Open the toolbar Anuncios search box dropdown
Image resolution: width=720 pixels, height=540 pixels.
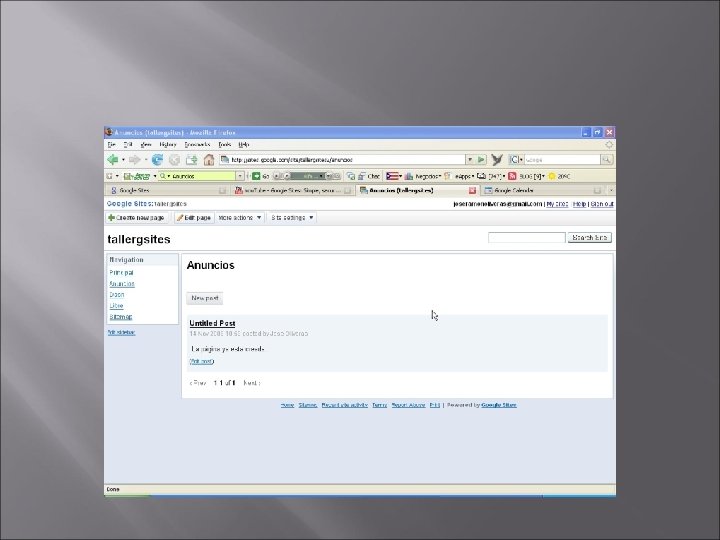click(240, 176)
